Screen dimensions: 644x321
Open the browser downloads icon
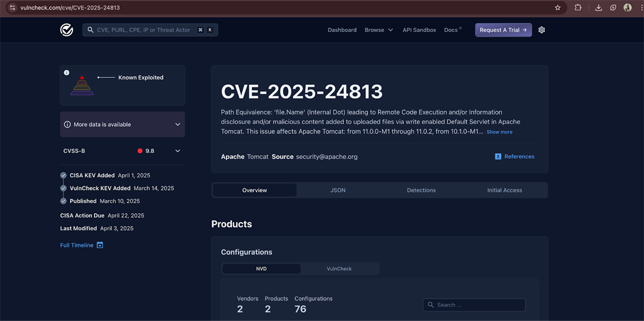tap(598, 8)
